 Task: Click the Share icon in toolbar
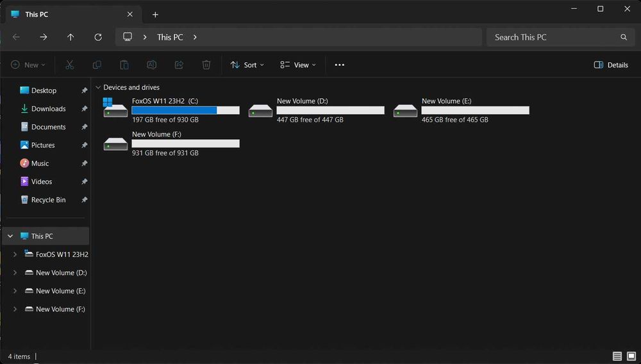179,65
